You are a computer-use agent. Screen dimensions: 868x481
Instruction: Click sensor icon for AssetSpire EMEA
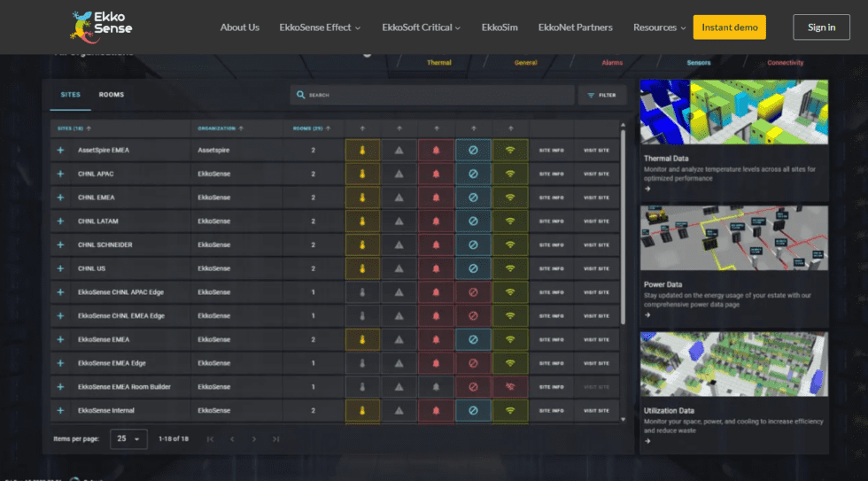pyautogui.click(x=473, y=150)
